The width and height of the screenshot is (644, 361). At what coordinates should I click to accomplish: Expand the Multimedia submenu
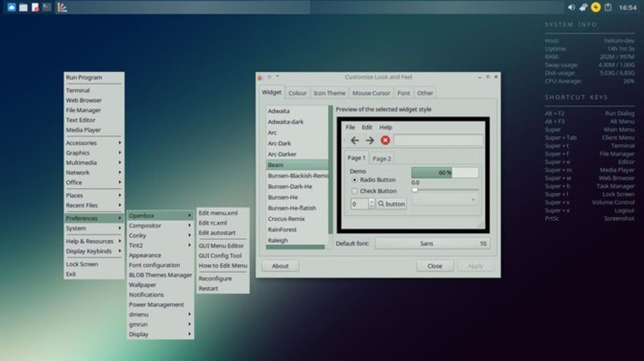[x=93, y=163]
